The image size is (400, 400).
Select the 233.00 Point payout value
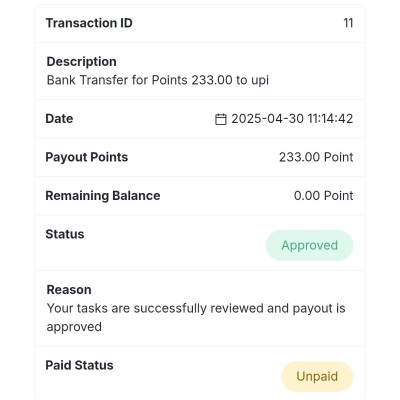[x=316, y=157]
